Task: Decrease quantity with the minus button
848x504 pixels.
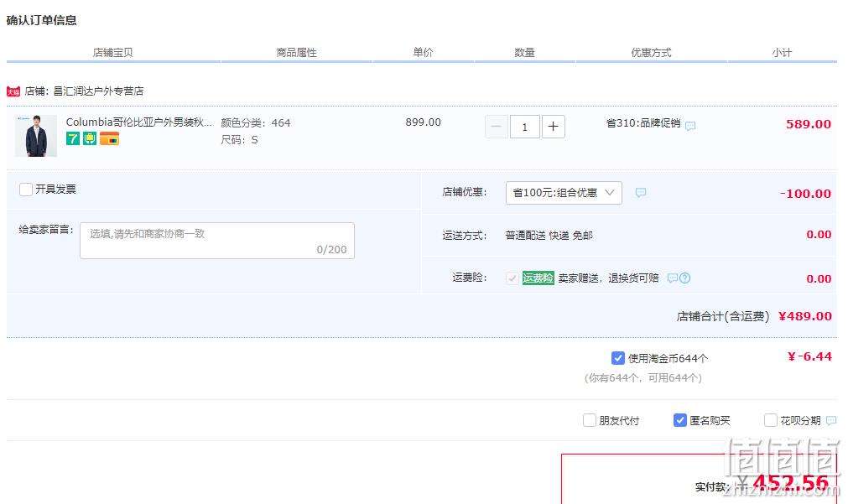Action: pyautogui.click(x=496, y=127)
